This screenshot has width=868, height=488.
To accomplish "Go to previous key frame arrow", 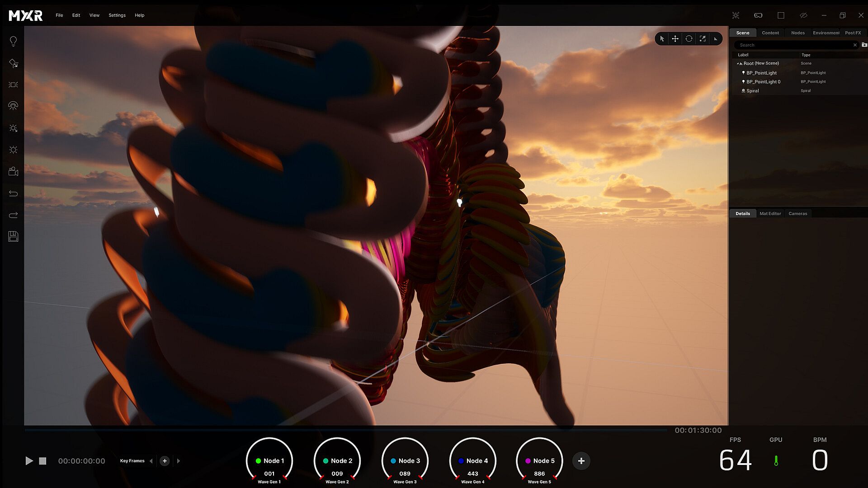I will pos(151,461).
